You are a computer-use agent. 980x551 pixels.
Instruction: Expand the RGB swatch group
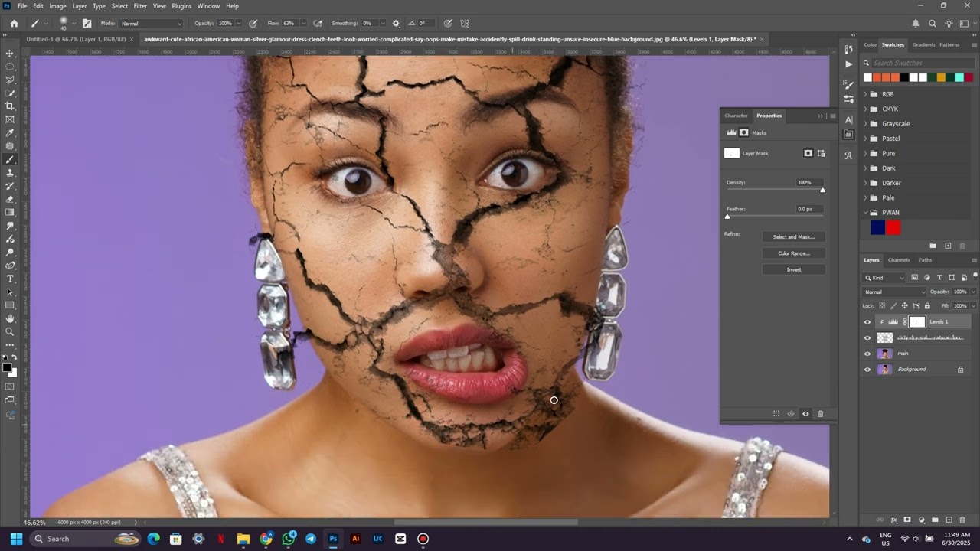865,94
